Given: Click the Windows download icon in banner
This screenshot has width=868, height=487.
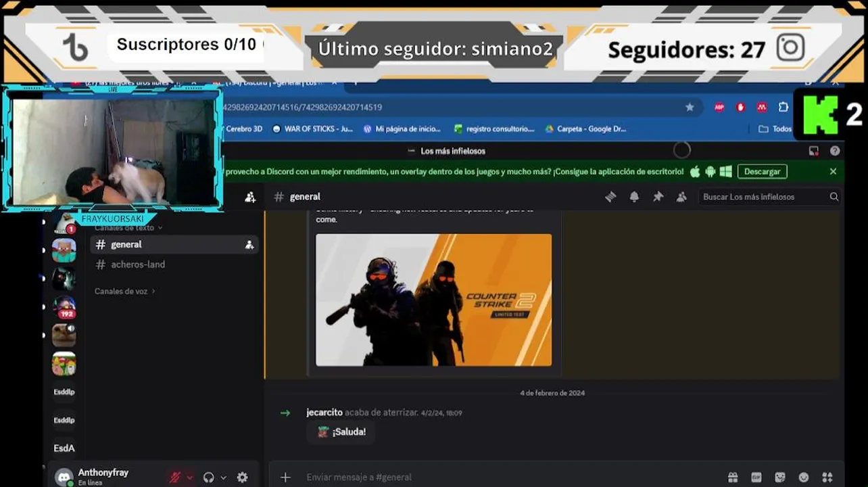Looking at the screenshot, I should coord(725,172).
